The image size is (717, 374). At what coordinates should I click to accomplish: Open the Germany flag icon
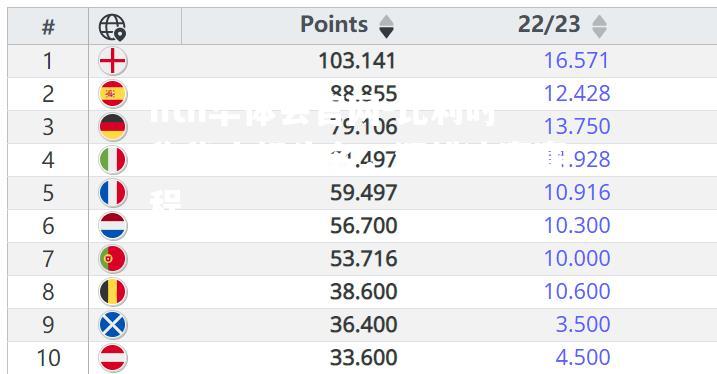coord(112,127)
